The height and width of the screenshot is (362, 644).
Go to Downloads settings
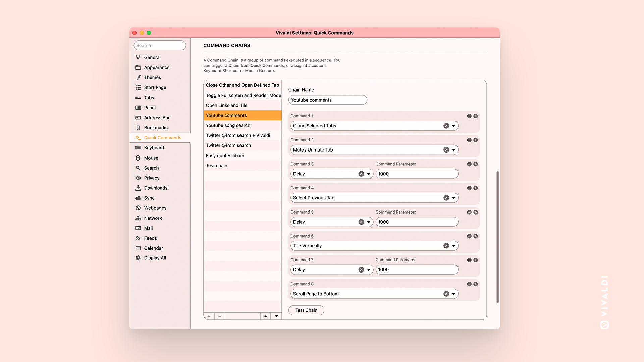[x=160, y=188]
